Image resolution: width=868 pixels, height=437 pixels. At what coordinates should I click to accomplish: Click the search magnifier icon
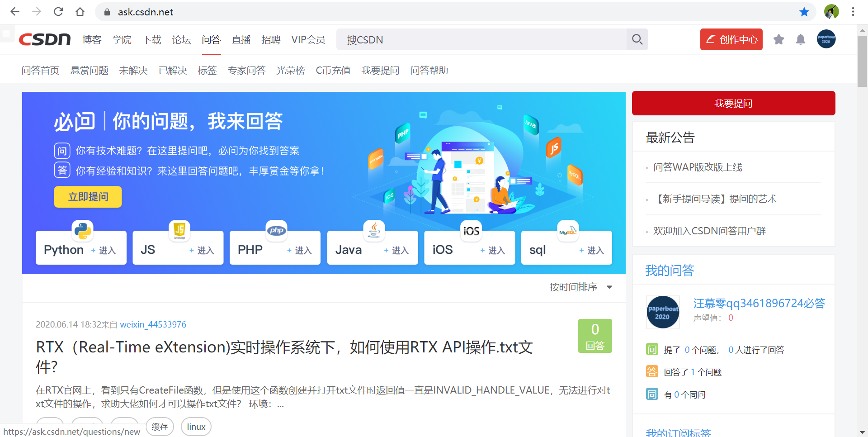637,39
